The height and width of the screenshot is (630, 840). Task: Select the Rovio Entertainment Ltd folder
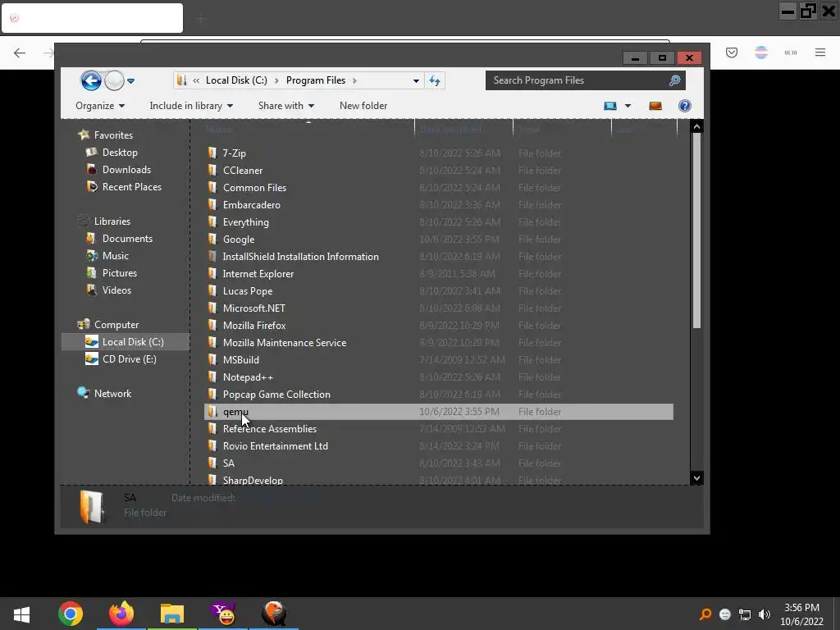[276, 445]
